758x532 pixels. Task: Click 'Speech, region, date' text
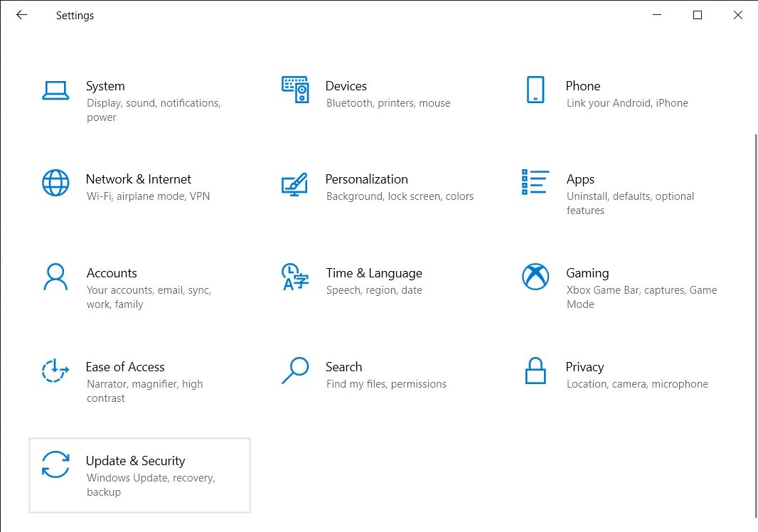[374, 290]
